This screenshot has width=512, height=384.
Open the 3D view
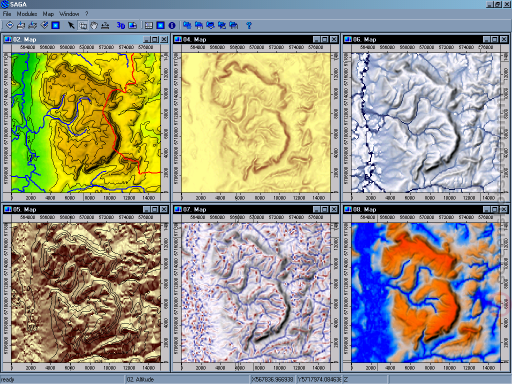click(121, 25)
